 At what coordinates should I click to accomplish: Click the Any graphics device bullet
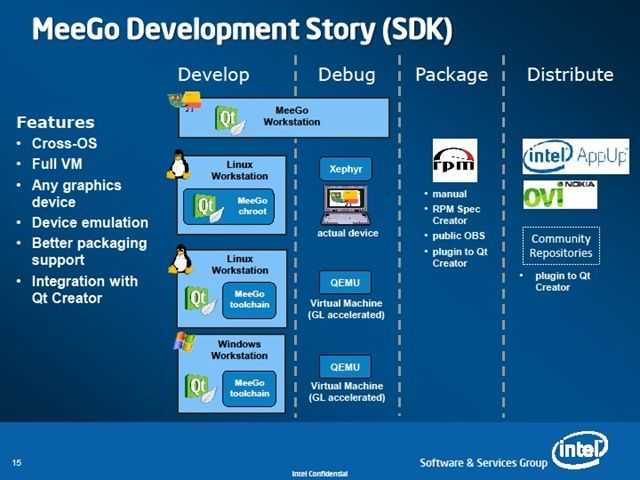tap(76, 193)
